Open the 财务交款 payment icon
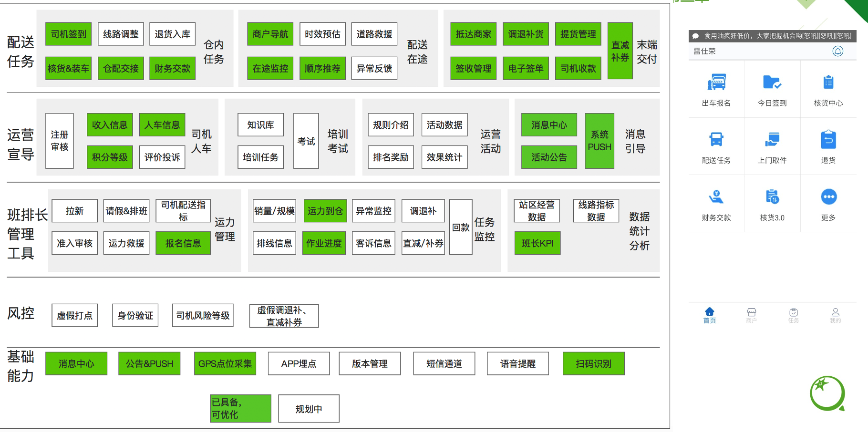Viewport: 868px width, 434px height. pos(716,197)
